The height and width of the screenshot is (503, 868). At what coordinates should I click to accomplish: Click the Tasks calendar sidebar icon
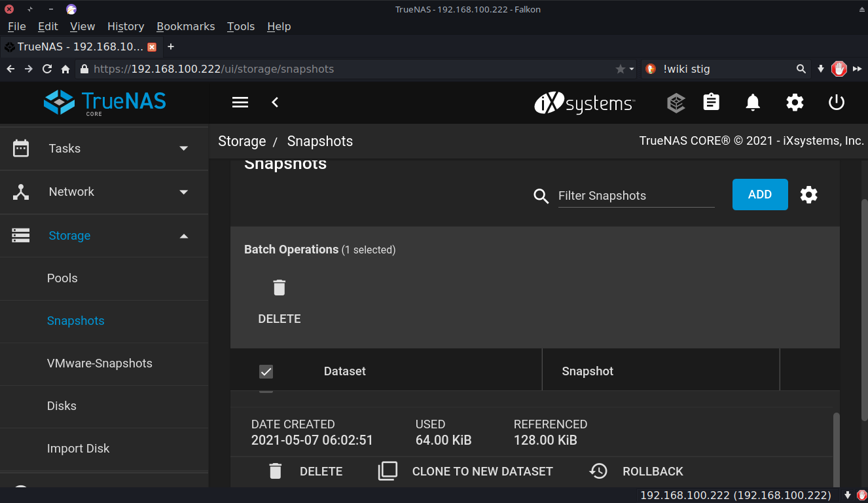pos(21,148)
